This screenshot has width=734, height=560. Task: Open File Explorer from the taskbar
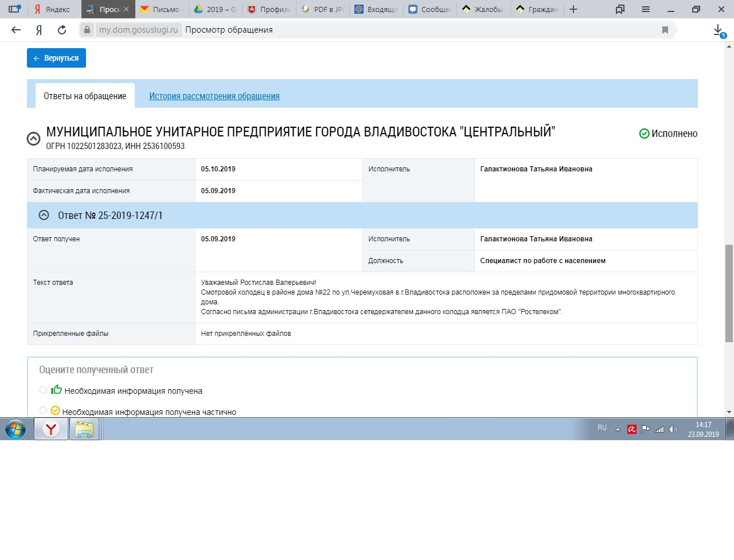[84, 429]
